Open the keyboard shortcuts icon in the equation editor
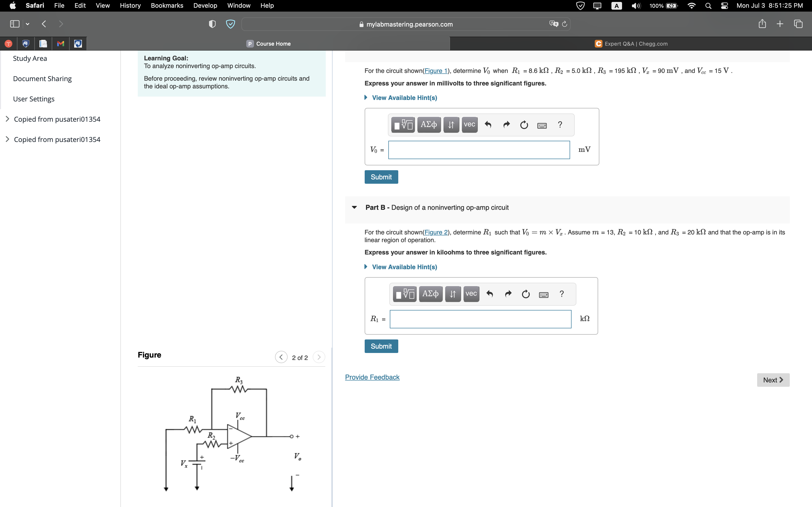This screenshot has width=812, height=507. pyautogui.click(x=542, y=125)
